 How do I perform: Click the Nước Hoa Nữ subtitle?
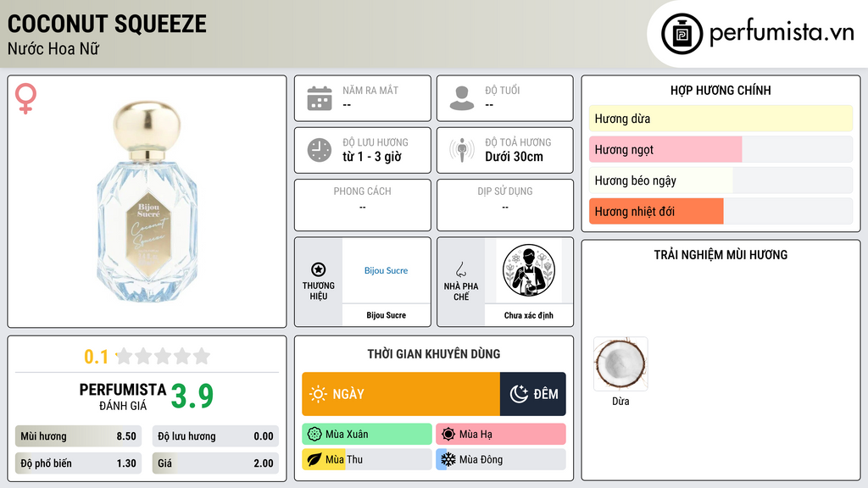click(x=53, y=49)
